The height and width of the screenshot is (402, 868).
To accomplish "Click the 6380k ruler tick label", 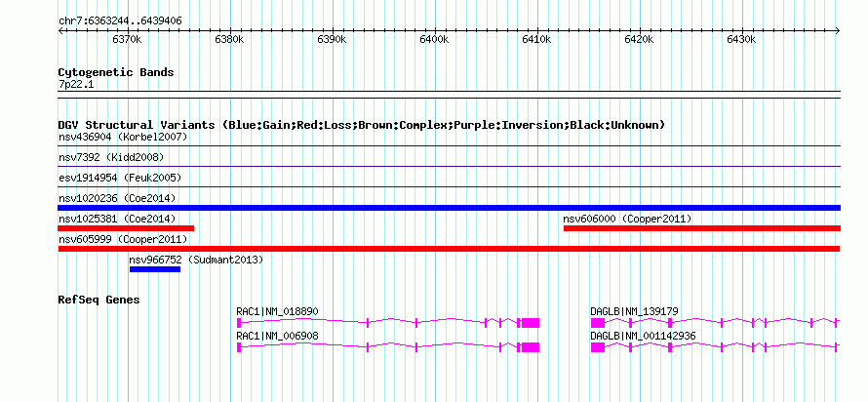I will click(230, 40).
